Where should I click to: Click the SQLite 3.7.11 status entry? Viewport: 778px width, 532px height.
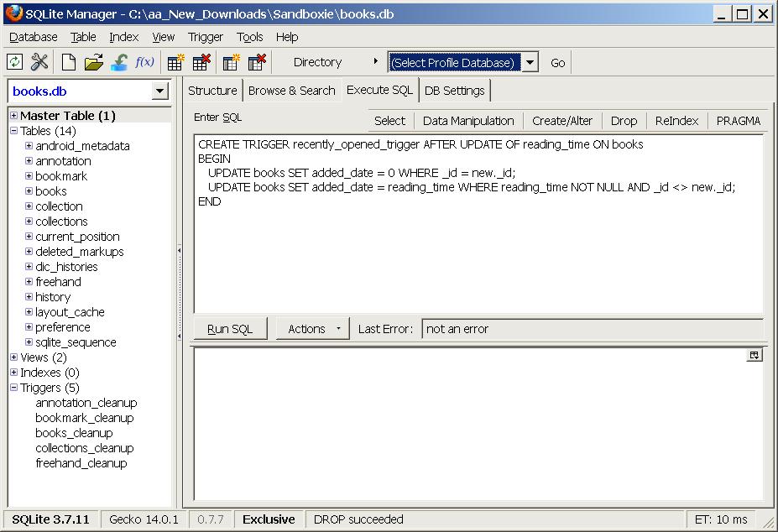tap(50, 519)
